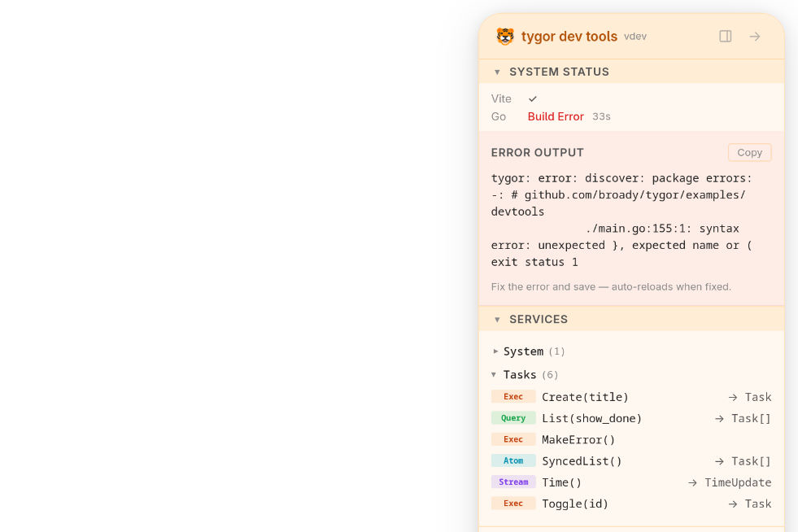Click the Query badge beside List(show_done)
The height and width of the screenshot is (532, 798).
[x=513, y=417]
